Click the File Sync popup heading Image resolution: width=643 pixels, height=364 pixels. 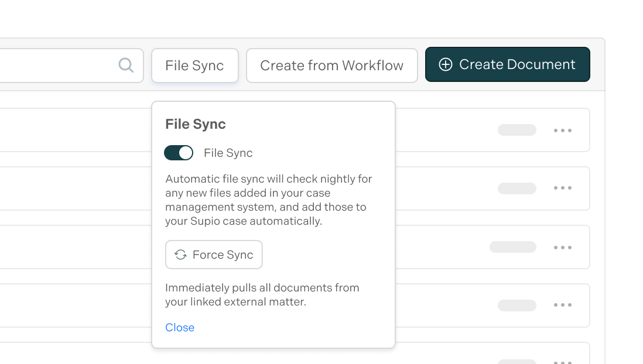click(x=195, y=124)
